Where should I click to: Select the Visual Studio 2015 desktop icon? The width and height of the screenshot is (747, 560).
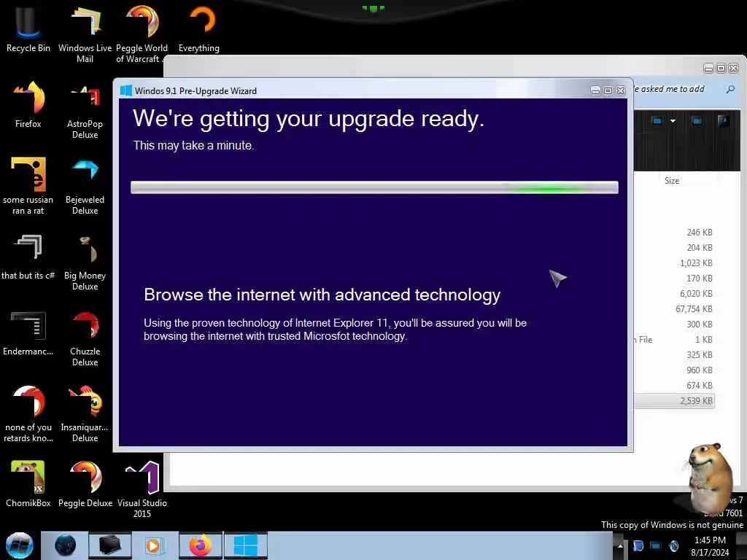click(x=142, y=489)
